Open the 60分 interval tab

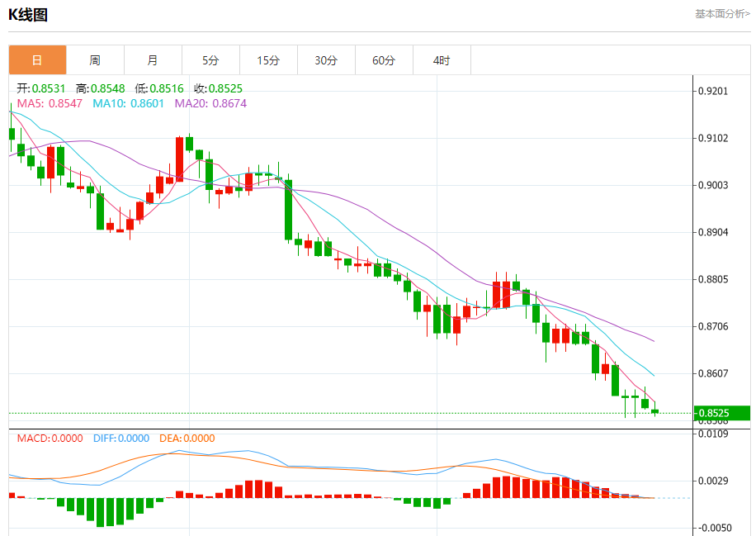pos(385,60)
